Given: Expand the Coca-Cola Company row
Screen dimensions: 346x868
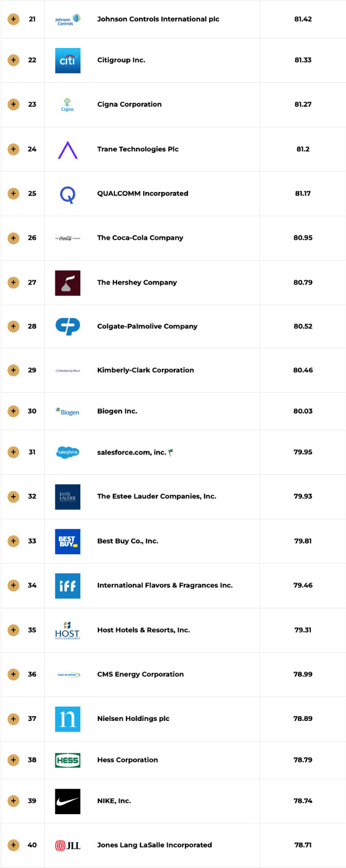Looking at the screenshot, I should coord(13,238).
